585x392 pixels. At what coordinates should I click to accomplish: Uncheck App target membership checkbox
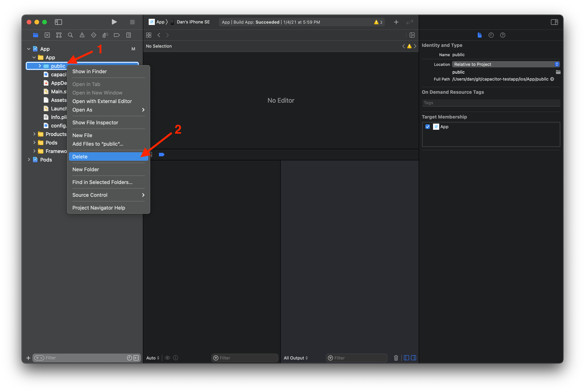[x=428, y=127]
